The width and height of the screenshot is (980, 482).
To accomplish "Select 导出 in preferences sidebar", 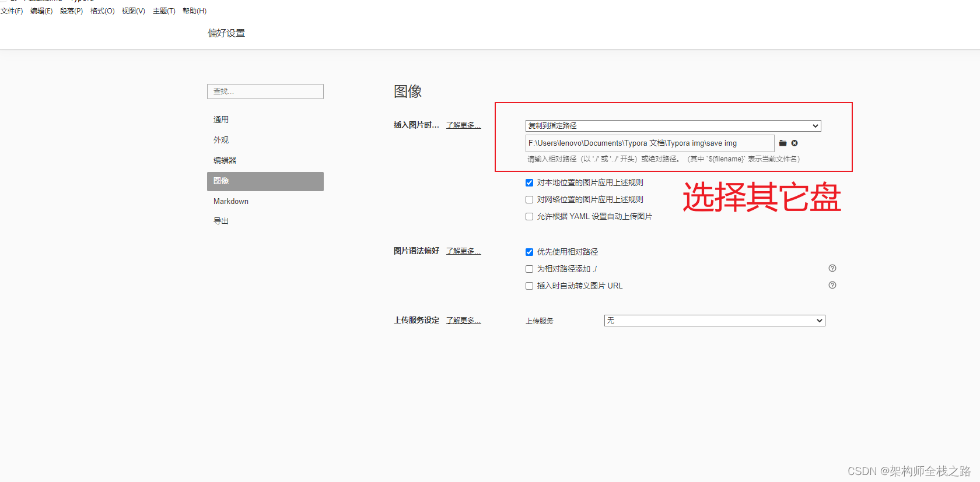I will coord(265,221).
